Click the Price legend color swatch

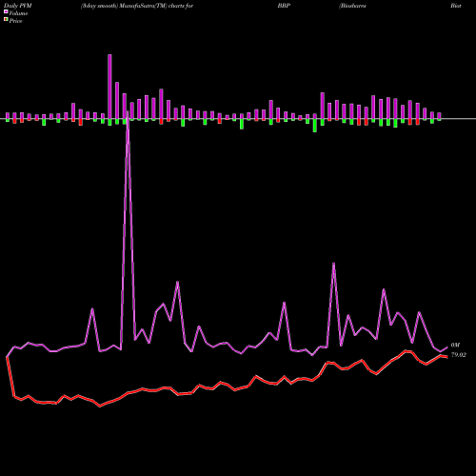click(6, 20)
